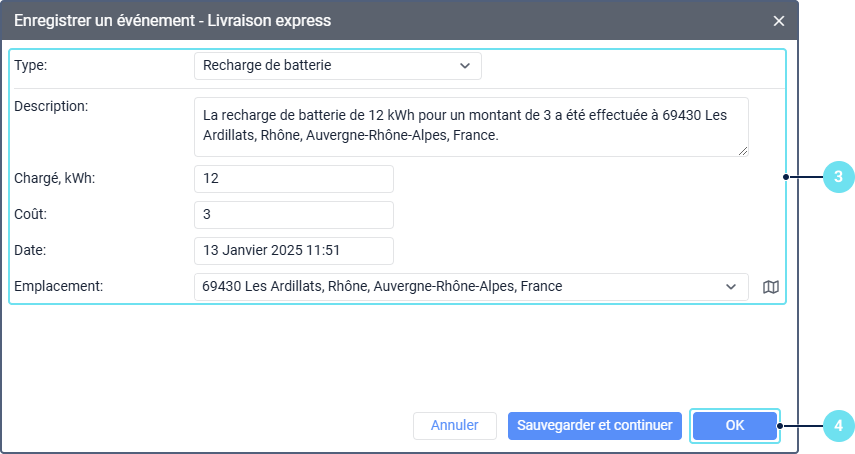855x454 pixels.
Task: Click the Date field showing 13 Janvier 2025
Action: 293,251
